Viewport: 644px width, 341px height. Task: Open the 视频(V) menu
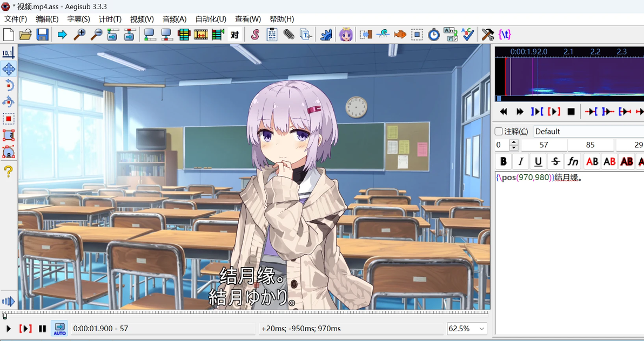click(x=142, y=19)
